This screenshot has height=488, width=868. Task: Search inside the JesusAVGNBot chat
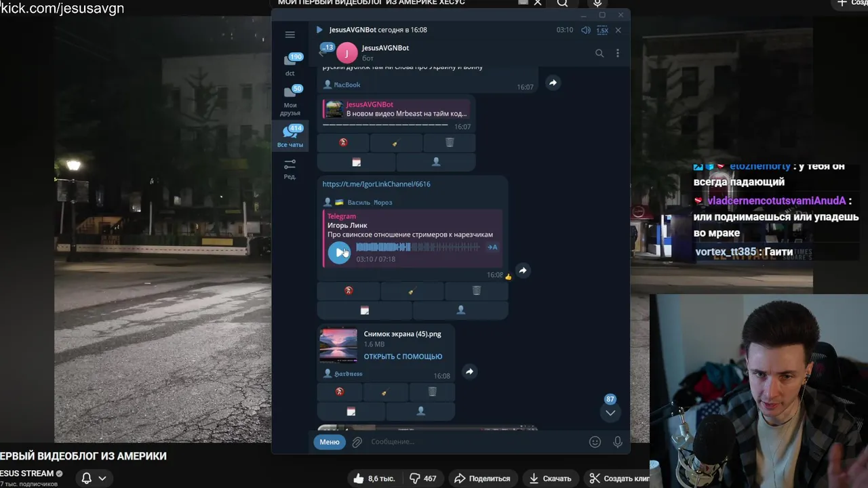[x=599, y=53]
